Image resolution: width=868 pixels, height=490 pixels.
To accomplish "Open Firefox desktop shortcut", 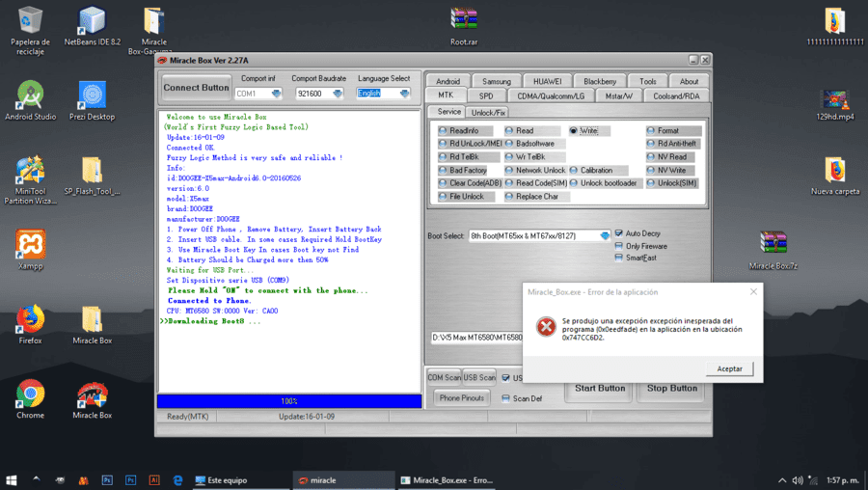I will tap(30, 324).
